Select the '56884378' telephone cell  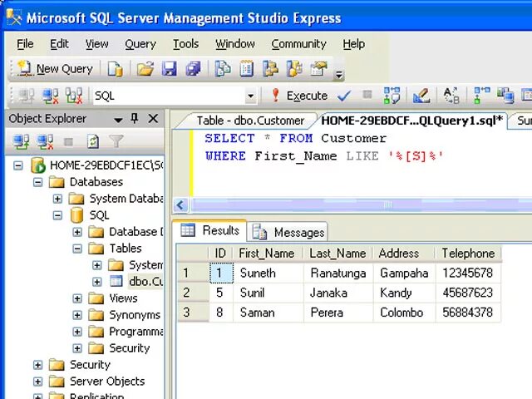pyautogui.click(x=468, y=313)
